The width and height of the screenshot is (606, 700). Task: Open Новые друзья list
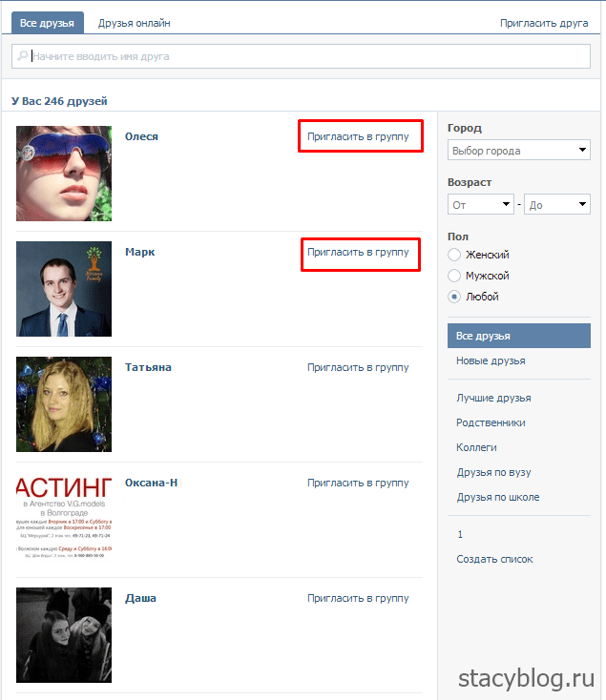click(x=491, y=360)
